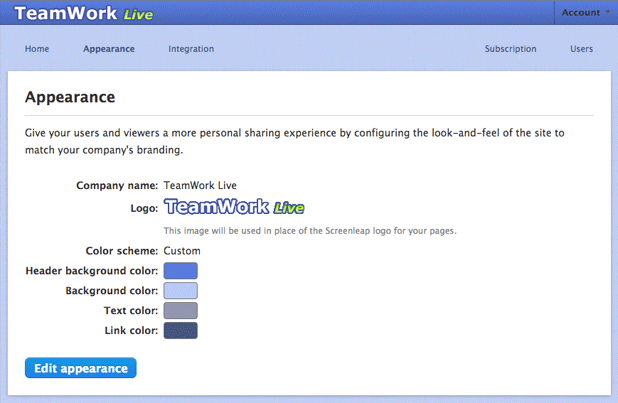Open the Account dropdown menu
The height and width of the screenshot is (403, 618).
click(585, 13)
